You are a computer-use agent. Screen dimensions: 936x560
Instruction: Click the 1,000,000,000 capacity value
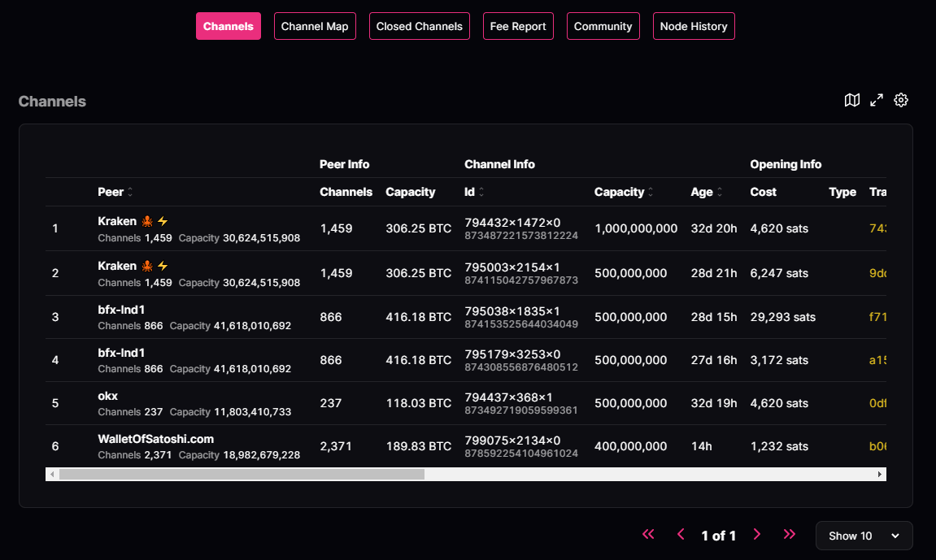tap(637, 228)
